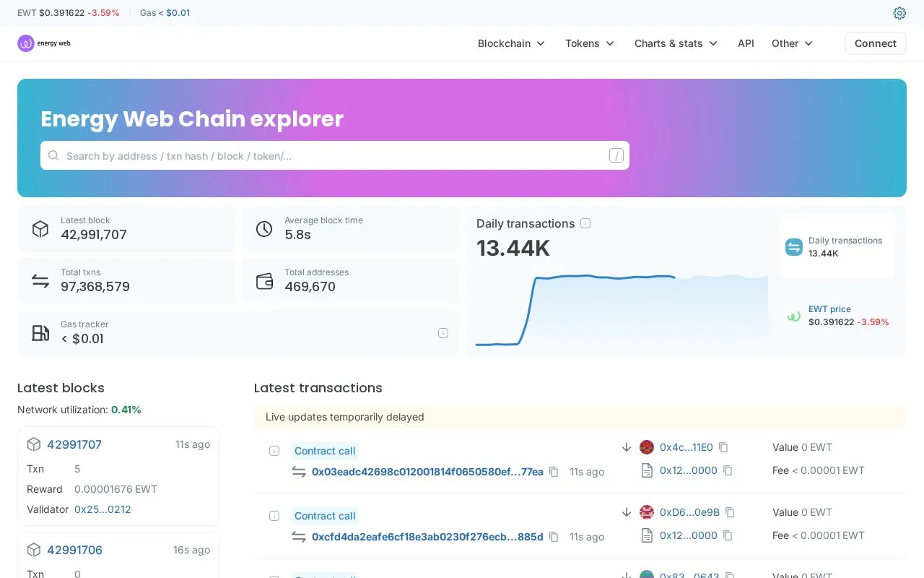Expand the Blockchain menu
The image size is (924, 578).
pos(511,43)
